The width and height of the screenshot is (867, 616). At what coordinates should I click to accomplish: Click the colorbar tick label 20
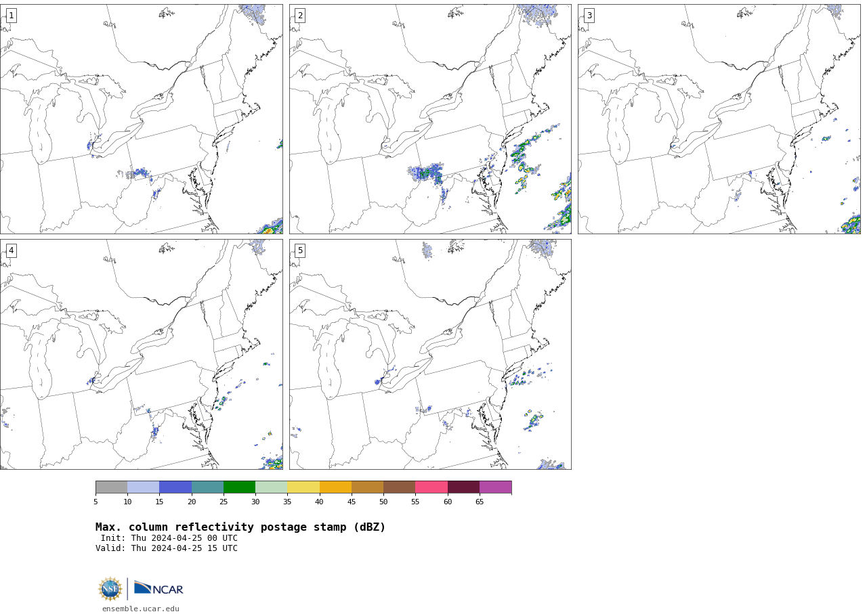tap(192, 502)
